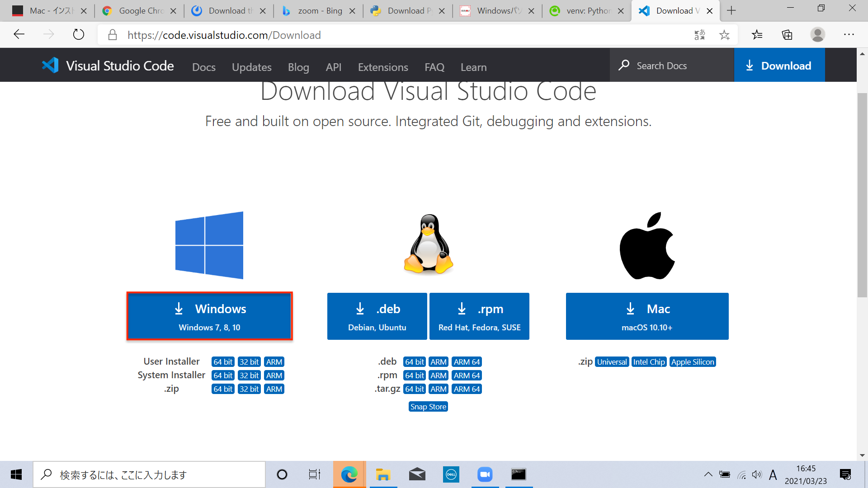Open the Updates menu item
This screenshot has width=868, height=488.
[x=252, y=67]
